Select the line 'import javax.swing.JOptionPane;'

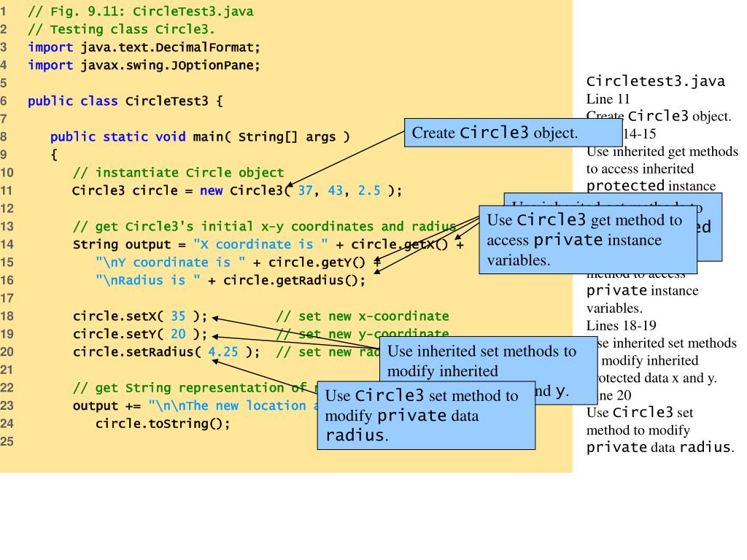click(144, 65)
